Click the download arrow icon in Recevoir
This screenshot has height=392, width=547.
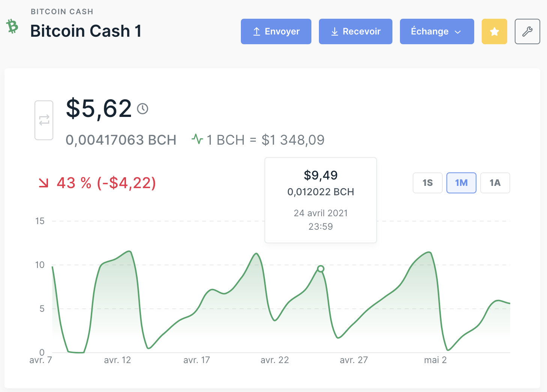[x=335, y=31]
